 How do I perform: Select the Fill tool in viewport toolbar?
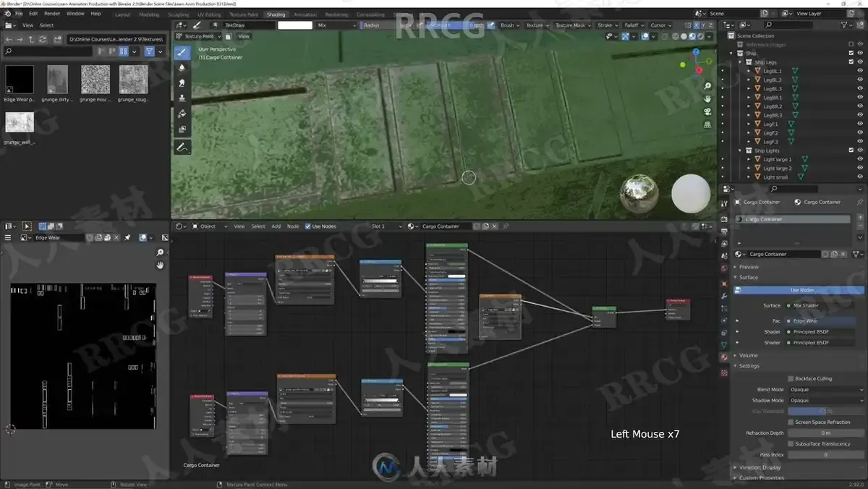(182, 114)
